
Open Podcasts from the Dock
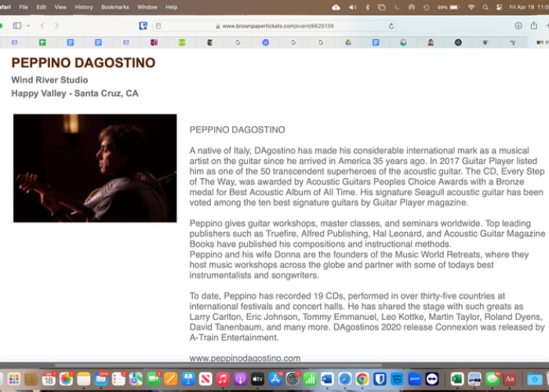tap(240, 379)
